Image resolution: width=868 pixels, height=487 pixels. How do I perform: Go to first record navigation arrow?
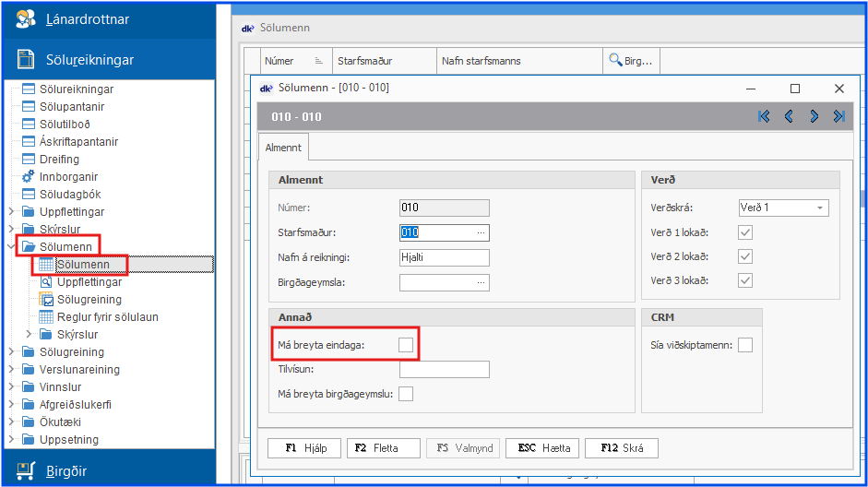point(764,116)
